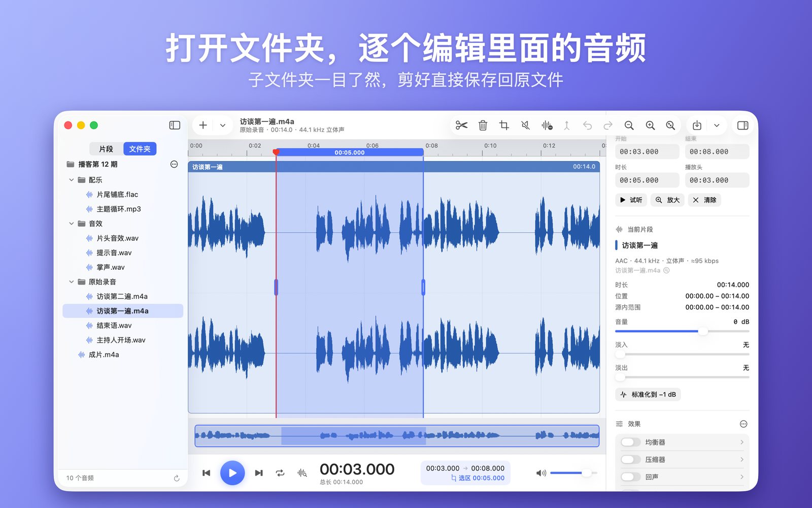812x508 pixels.
Task: Skip to the start of the track
Action: point(206,473)
